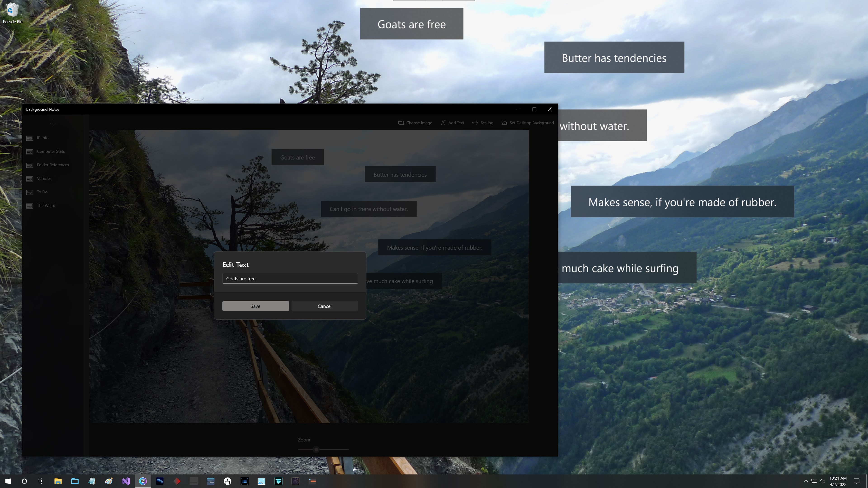Click the Add Text tool
This screenshot has width=868, height=488.
(452, 123)
